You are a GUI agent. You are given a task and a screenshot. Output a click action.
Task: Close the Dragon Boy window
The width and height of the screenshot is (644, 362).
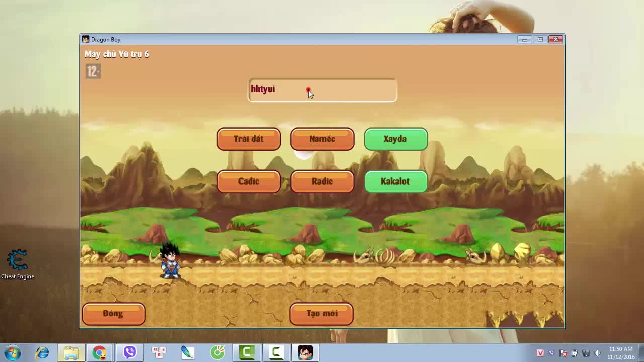pyautogui.click(x=556, y=39)
